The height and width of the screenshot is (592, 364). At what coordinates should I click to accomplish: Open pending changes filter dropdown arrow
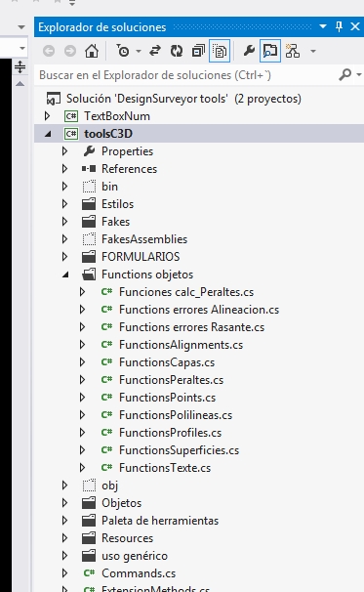click(x=139, y=51)
